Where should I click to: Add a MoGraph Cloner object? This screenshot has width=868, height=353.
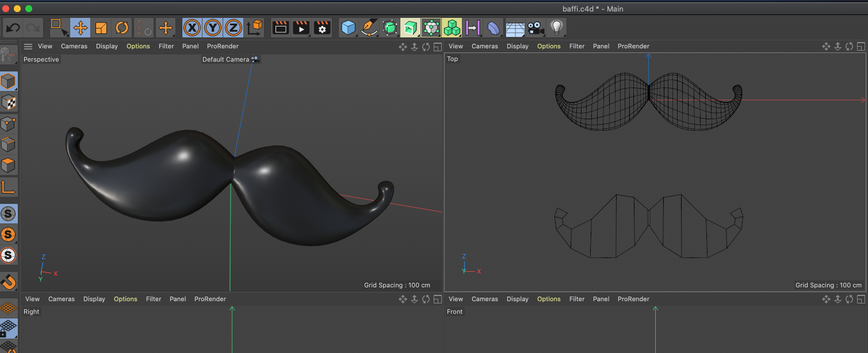coord(452,28)
